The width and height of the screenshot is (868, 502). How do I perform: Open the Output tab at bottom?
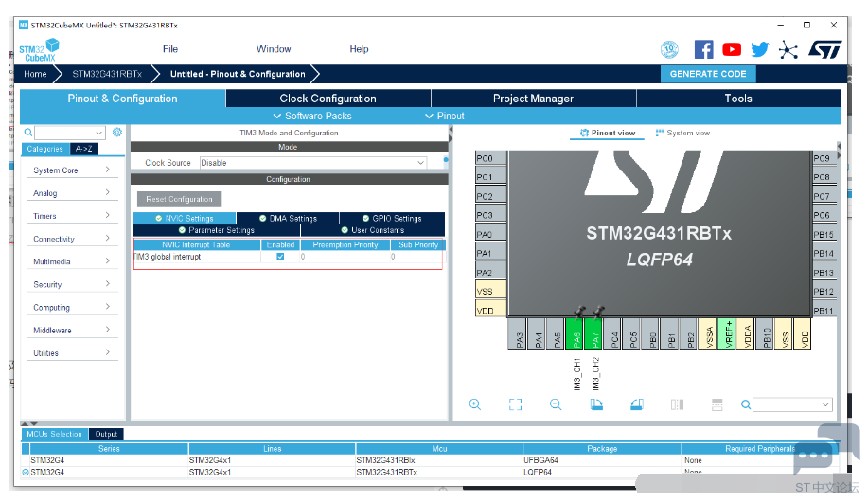tap(106, 435)
